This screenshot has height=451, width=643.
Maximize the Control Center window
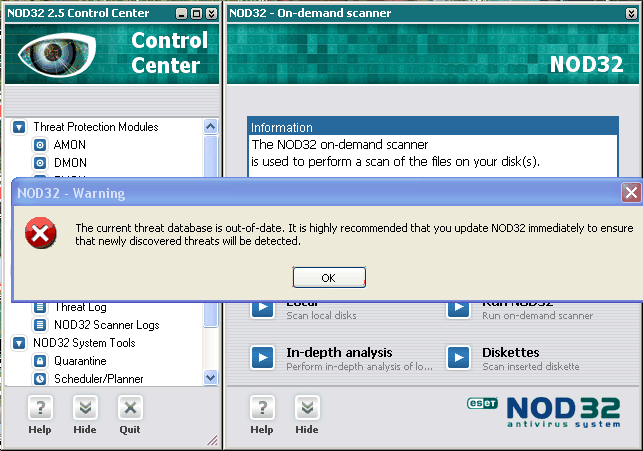click(196, 14)
